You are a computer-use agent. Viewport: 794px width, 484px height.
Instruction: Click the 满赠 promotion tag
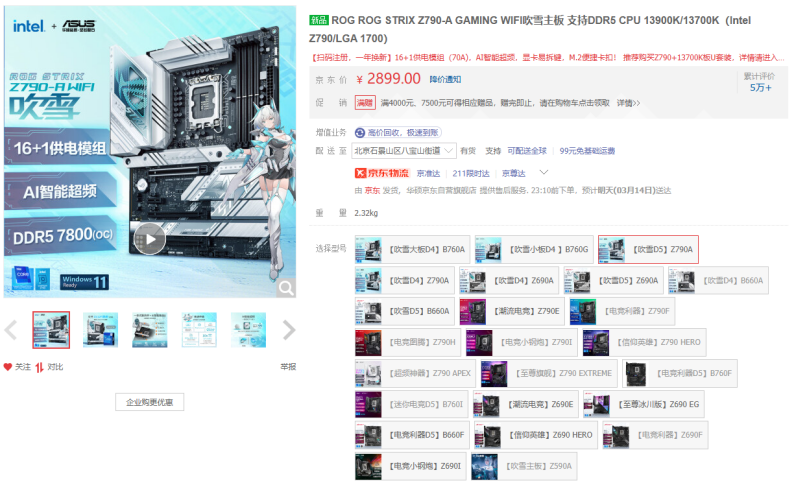pyautogui.click(x=365, y=103)
